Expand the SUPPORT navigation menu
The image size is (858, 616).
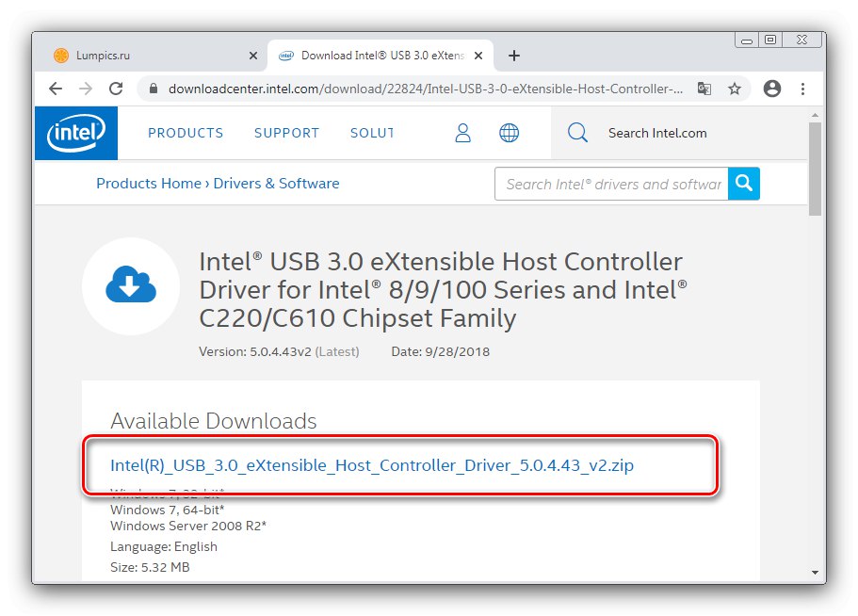(x=286, y=133)
